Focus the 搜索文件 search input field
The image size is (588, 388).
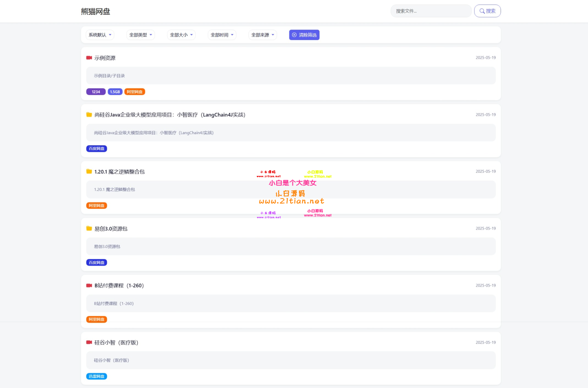click(431, 11)
